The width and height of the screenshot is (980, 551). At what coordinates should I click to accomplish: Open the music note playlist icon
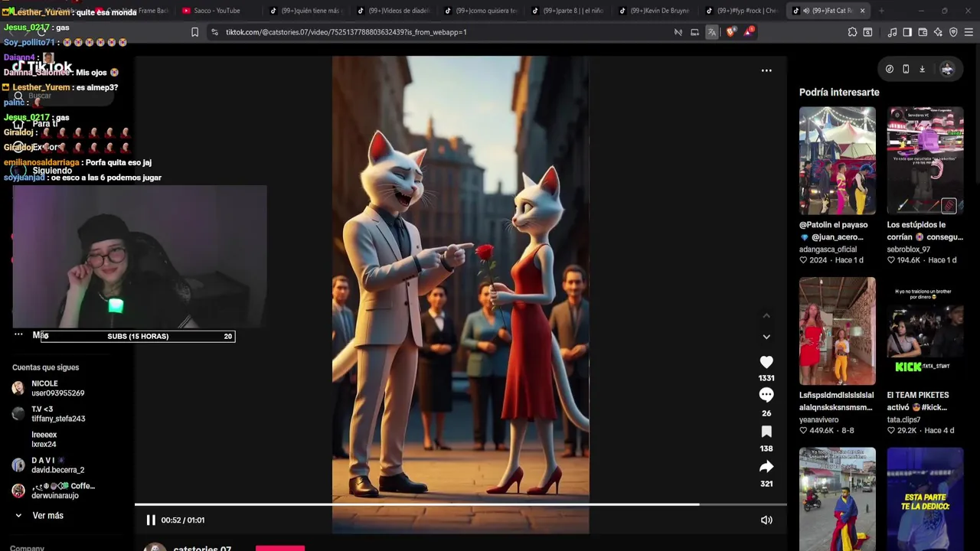[x=892, y=32]
